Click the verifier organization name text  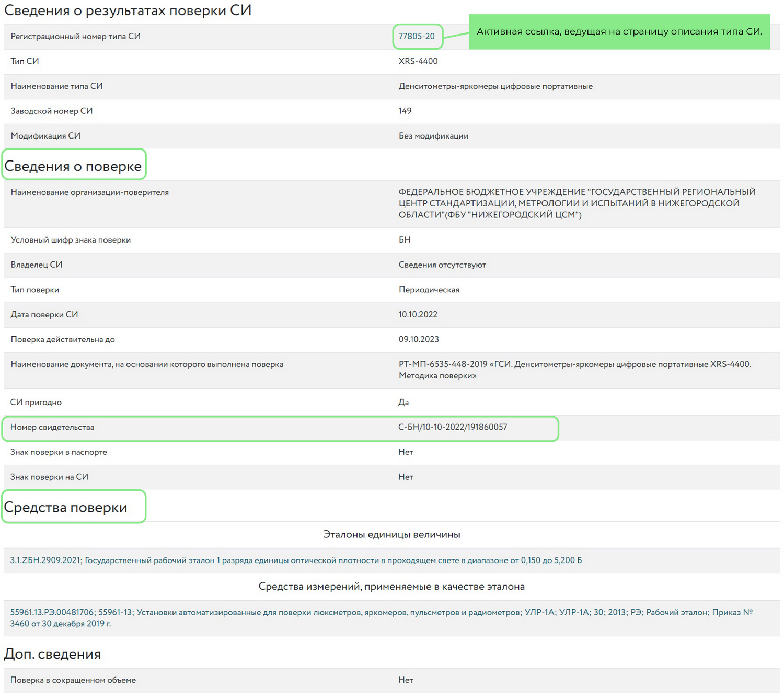click(575, 203)
